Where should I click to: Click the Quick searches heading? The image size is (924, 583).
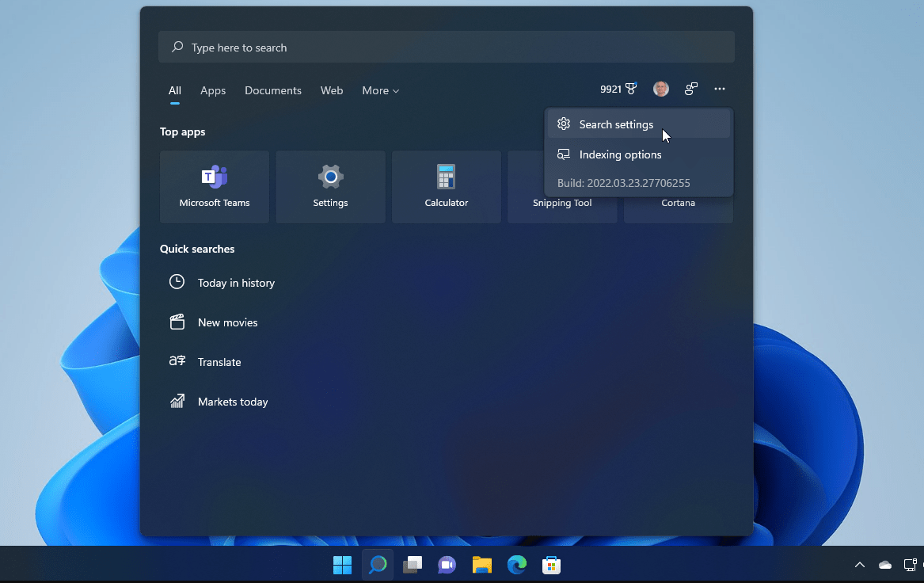coord(197,249)
